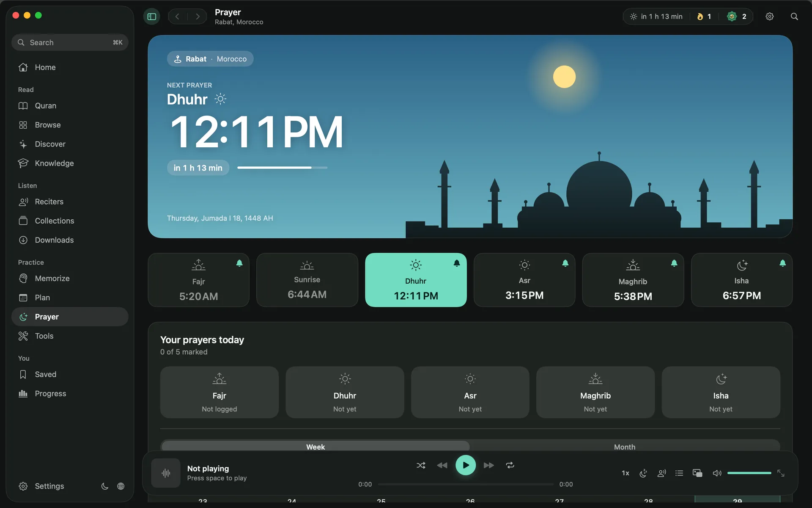The image size is (812, 508).
Task: Skip to next track
Action: pos(489,465)
